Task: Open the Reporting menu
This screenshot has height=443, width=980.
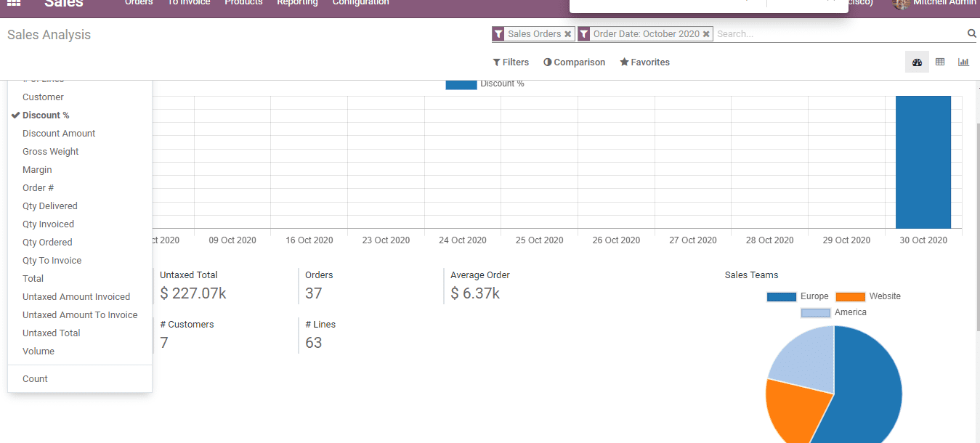Action: coord(297,3)
